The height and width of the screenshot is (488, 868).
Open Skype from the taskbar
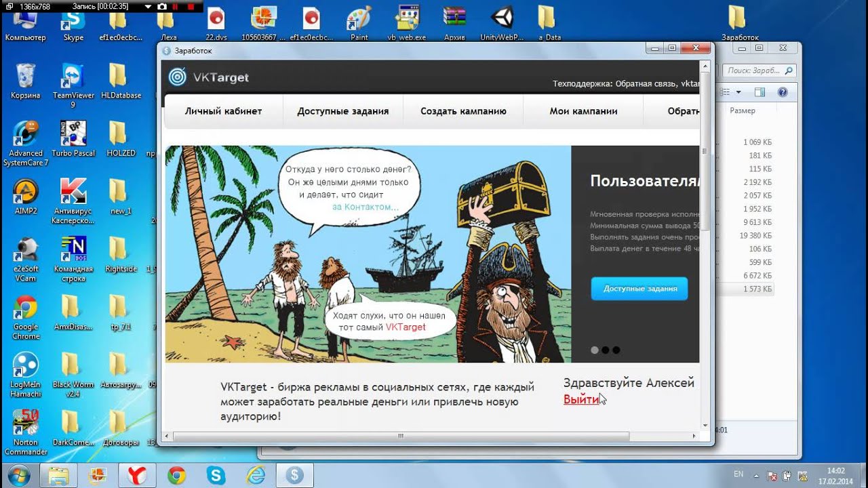(x=216, y=474)
